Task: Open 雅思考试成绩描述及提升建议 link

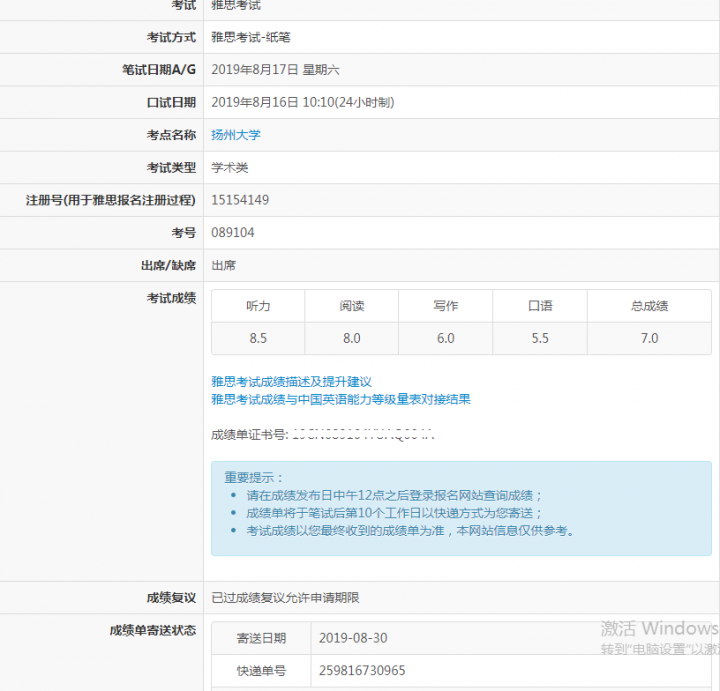Action: coord(291,382)
